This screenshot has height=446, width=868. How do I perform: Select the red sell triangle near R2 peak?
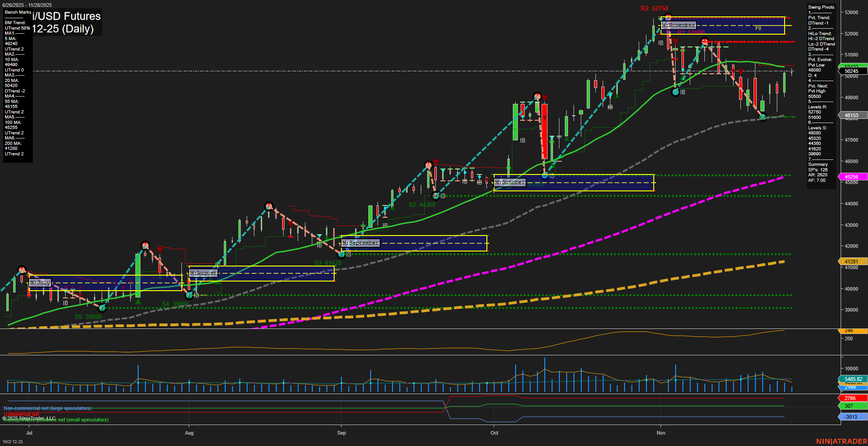pyautogui.click(x=676, y=41)
